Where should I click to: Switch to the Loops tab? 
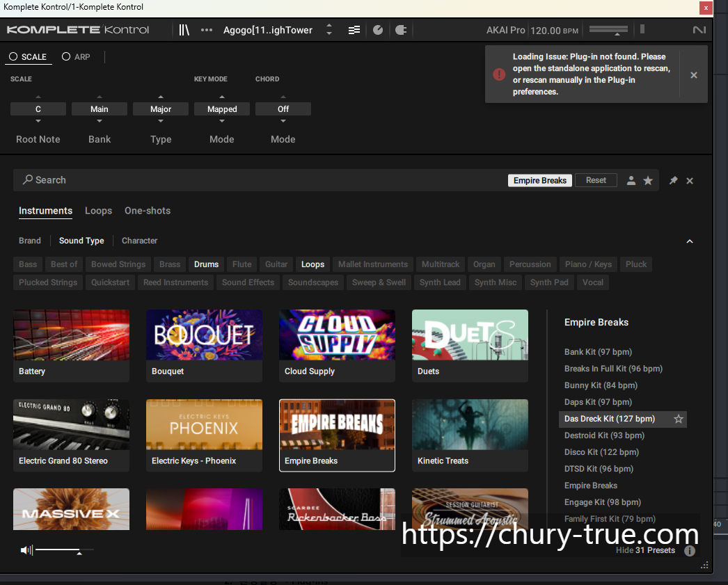click(98, 211)
